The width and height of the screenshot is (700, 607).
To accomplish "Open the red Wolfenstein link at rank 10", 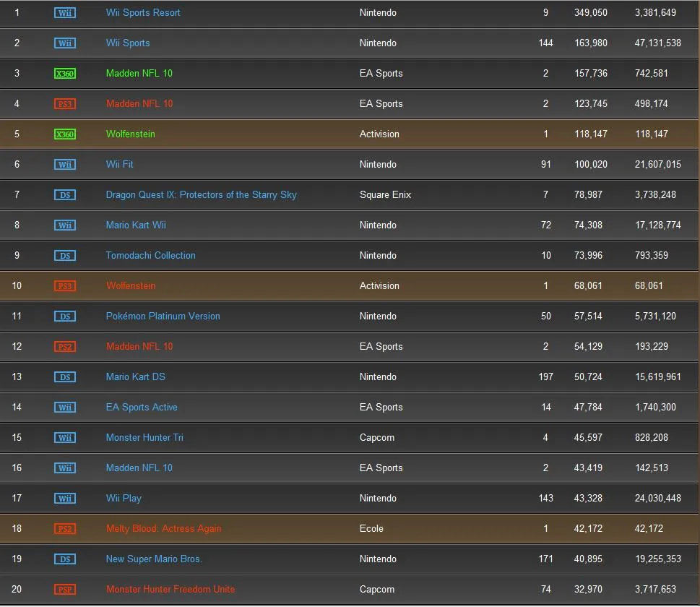I will pyautogui.click(x=130, y=286).
